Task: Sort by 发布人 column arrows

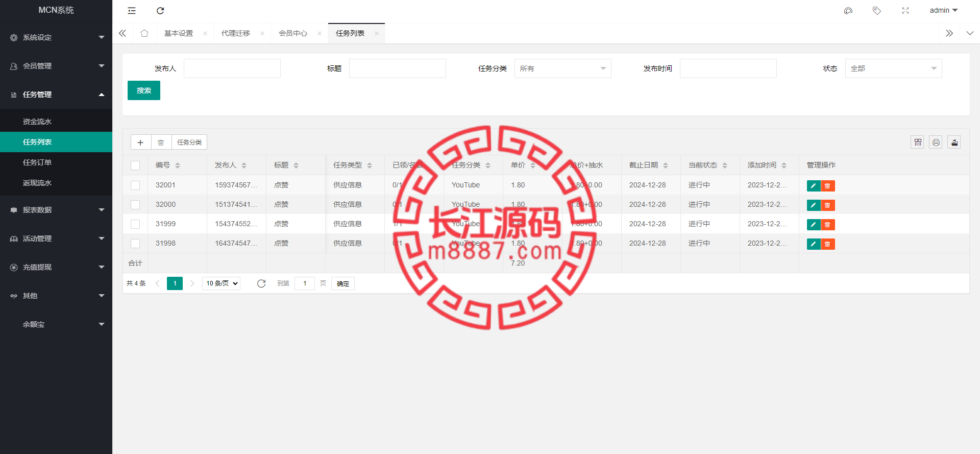Action: tap(244, 165)
